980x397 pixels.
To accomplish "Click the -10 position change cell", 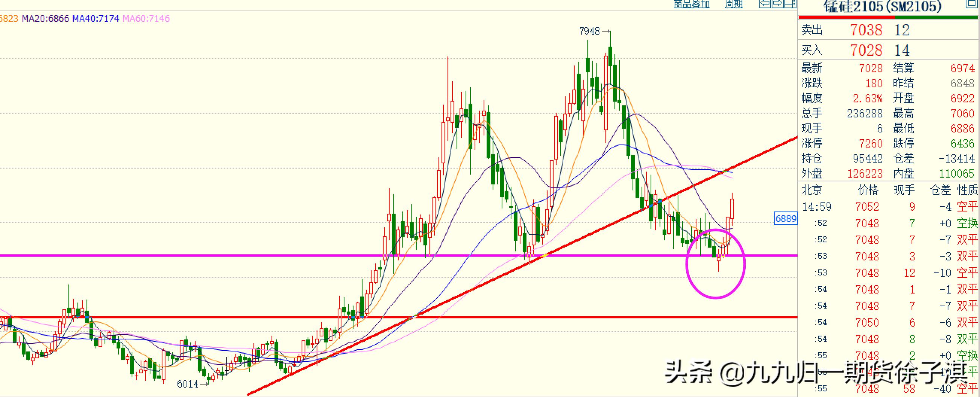I will (x=942, y=273).
